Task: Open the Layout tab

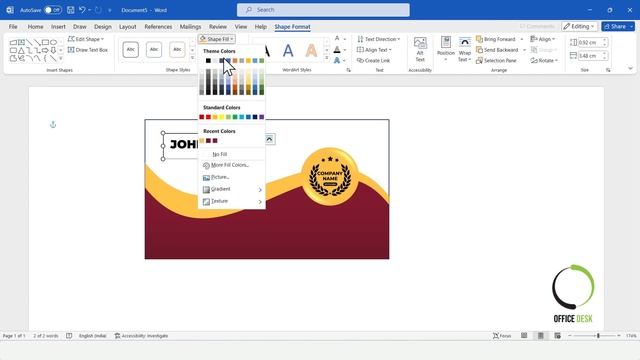Action: coord(127,27)
